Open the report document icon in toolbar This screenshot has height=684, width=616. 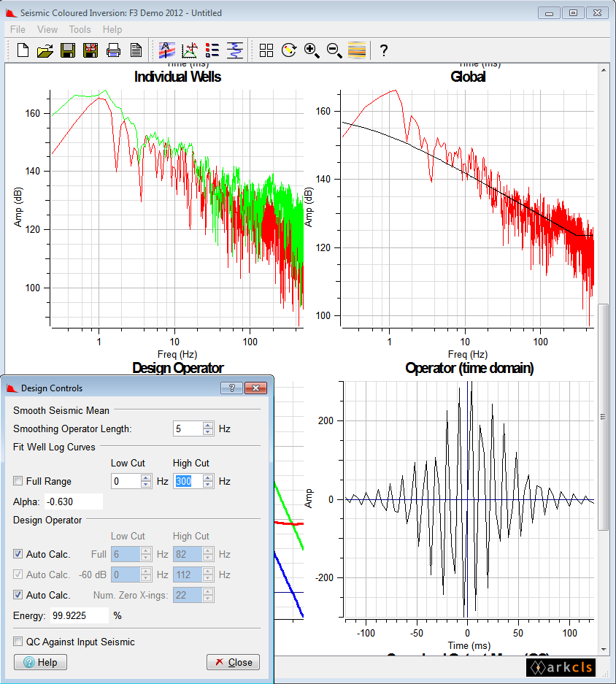136,50
